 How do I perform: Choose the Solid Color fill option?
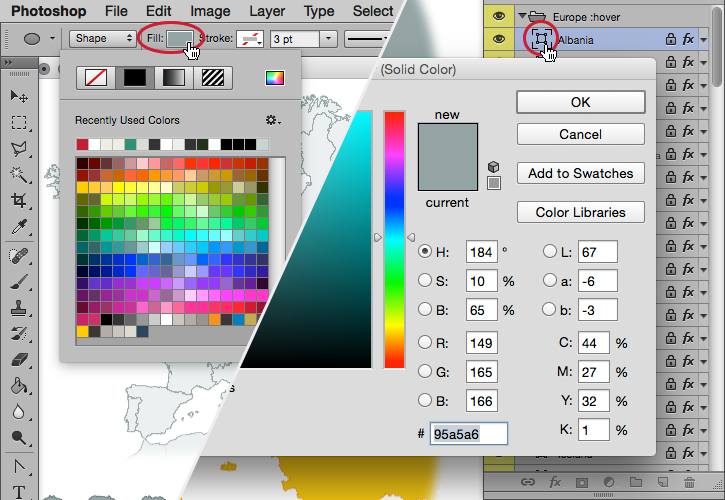click(x=135, y=77)
